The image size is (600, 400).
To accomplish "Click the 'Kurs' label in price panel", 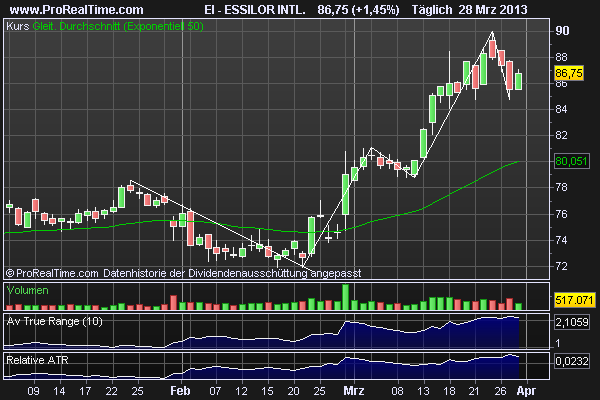I will point(18,26).
